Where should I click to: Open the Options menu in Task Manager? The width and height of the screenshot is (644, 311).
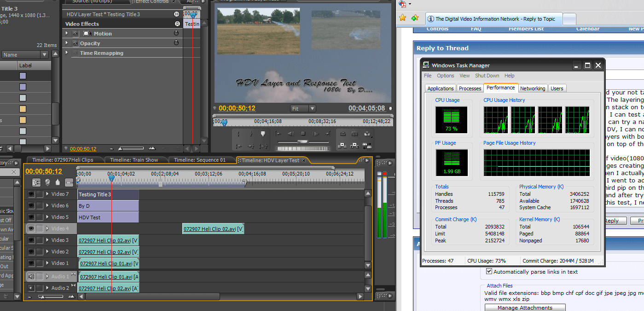[x=446, y=76]
